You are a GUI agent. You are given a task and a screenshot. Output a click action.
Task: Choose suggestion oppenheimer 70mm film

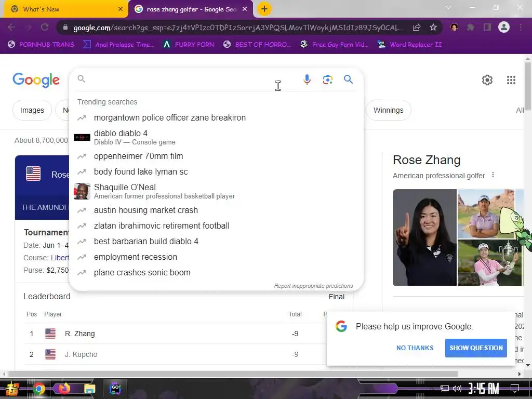216,156
